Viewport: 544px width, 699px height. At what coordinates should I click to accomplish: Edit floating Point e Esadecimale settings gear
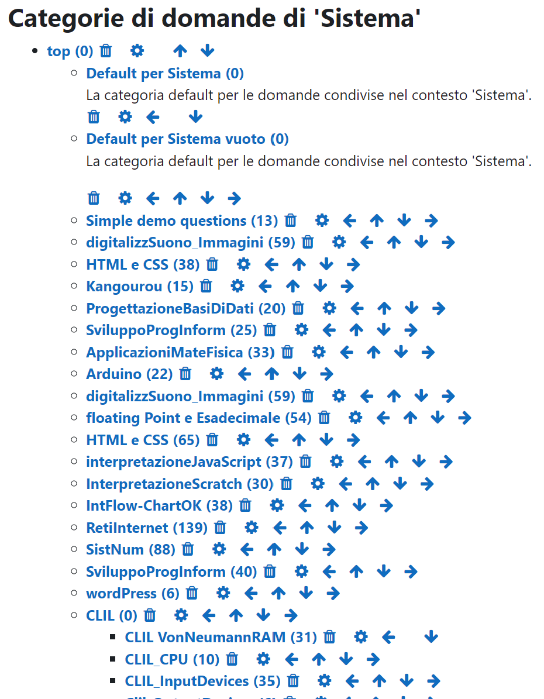pyautogui.click(x=355, y=418)
